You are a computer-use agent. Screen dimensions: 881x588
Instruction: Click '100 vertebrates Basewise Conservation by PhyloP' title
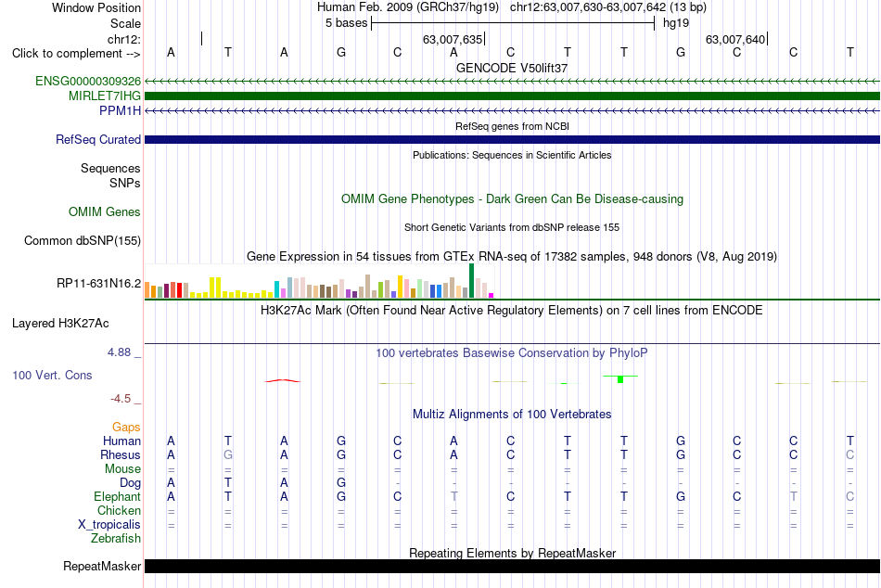(x=512, y=353)
